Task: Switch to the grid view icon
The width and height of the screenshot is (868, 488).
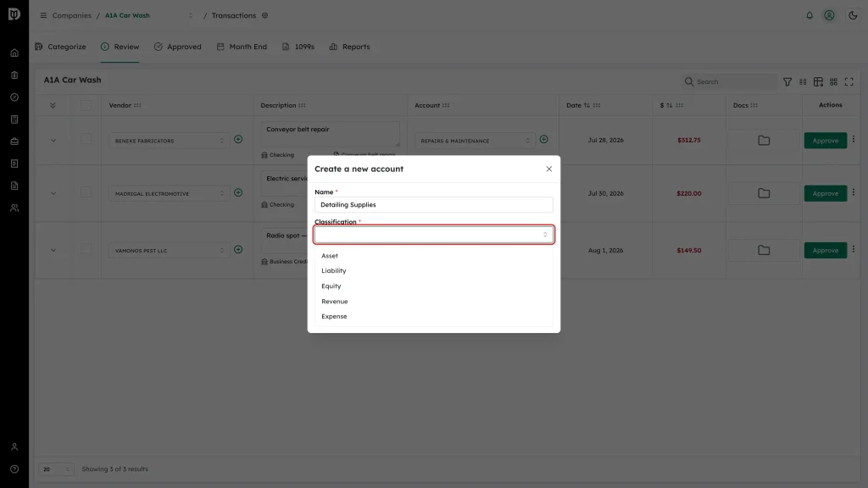Action: tap(834, 82)
